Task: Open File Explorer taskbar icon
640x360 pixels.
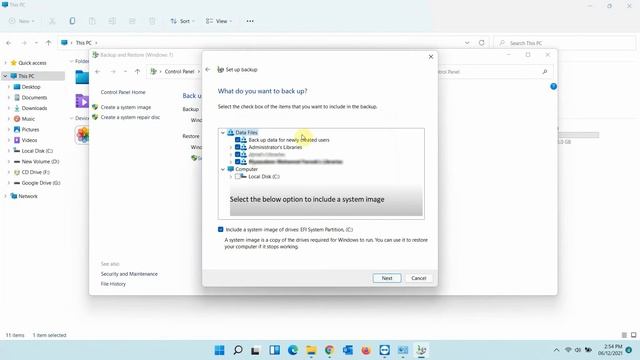Action: click(311, 350)
